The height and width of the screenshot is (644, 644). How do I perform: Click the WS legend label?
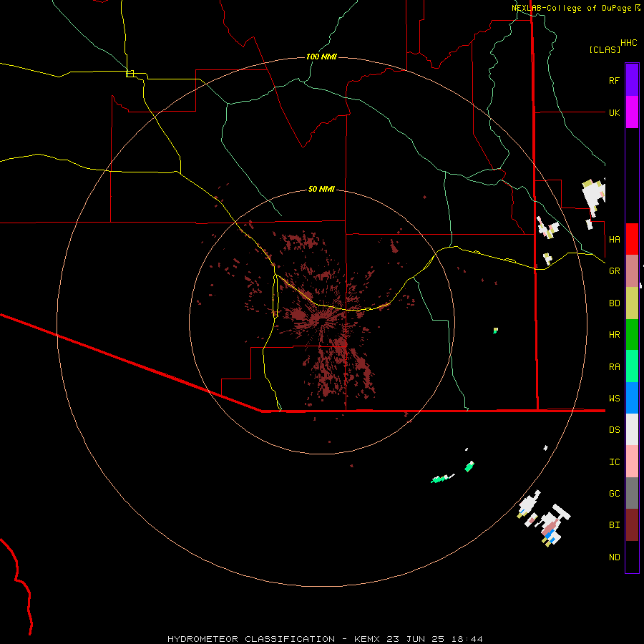(x=614, y=399)
